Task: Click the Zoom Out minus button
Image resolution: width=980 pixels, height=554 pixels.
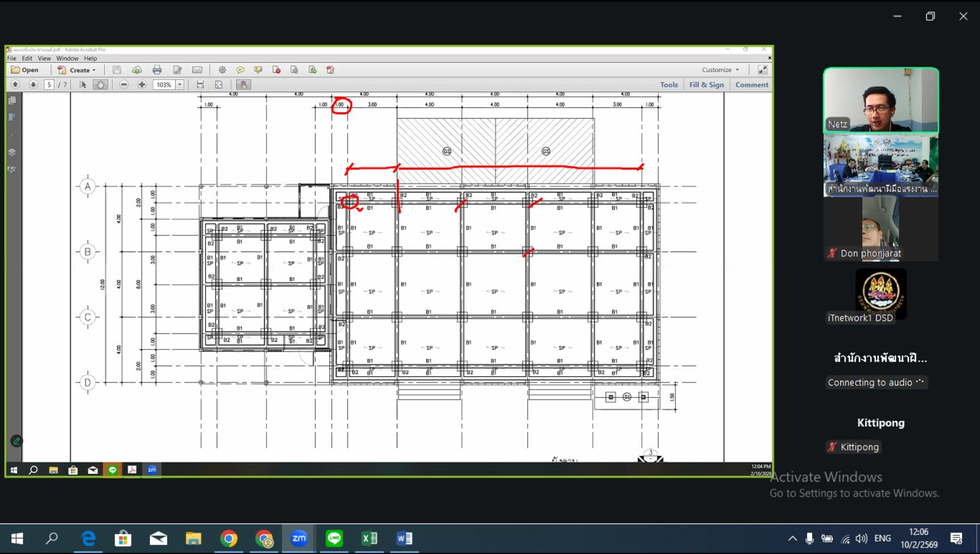Action: (124, 85)
